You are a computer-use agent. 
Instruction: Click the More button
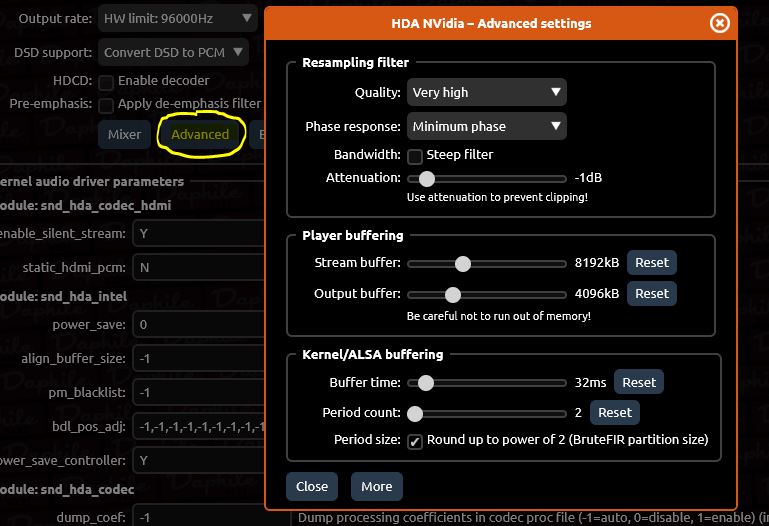(376, 486)
